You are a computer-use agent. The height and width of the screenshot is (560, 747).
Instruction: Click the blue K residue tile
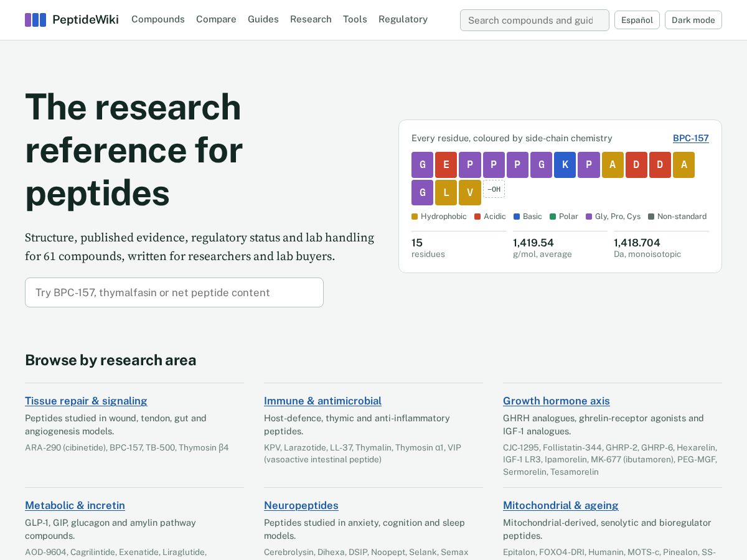click(x=565, y=165)
